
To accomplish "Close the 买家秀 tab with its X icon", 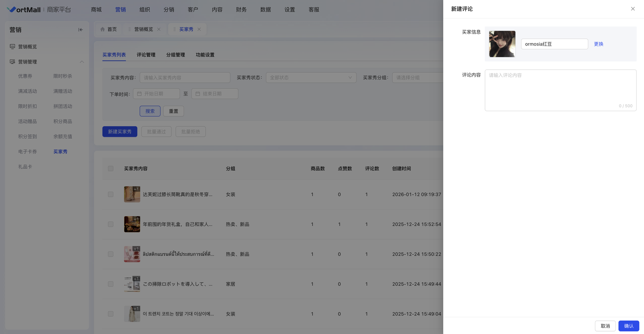I will tap(199, 29).
